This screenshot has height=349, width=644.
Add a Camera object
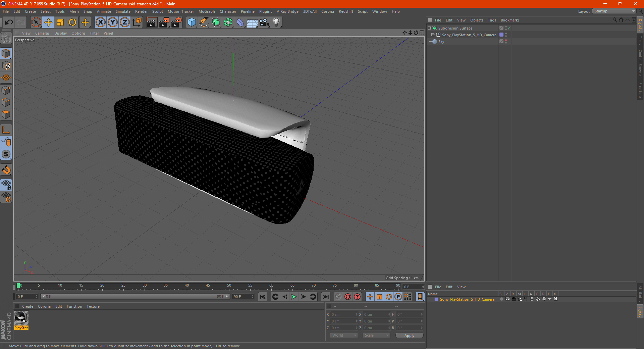click(264, 22)
